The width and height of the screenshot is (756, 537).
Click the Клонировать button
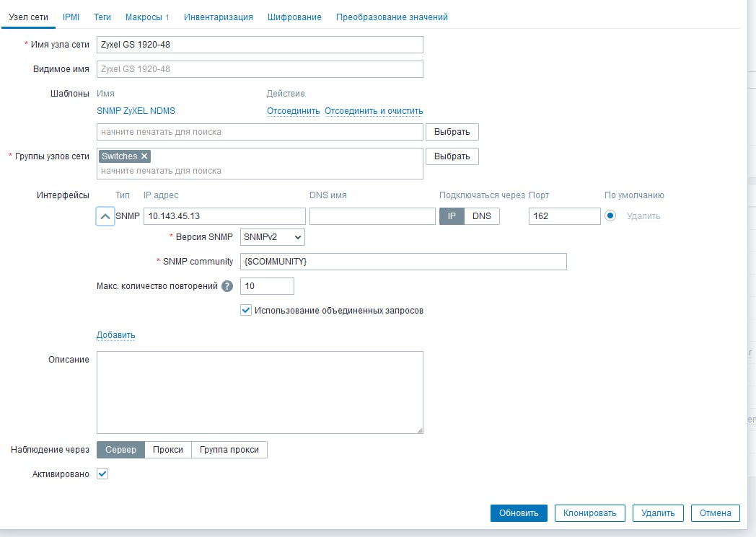589,513
